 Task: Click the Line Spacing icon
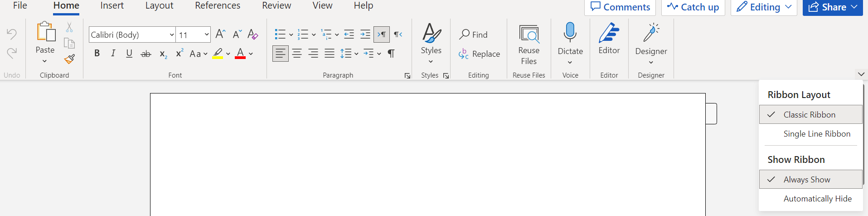(346, 54)
